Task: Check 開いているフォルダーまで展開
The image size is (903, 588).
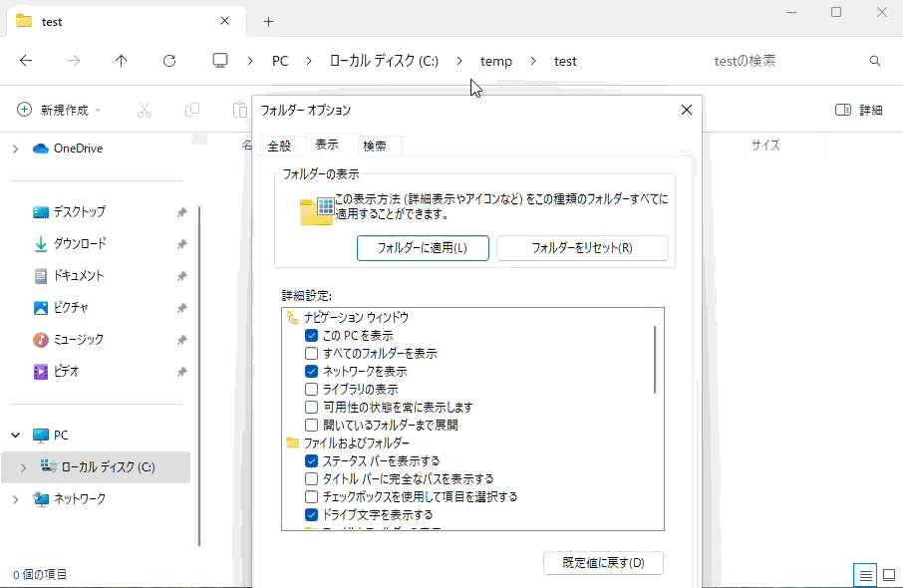Action: [x=312, y=425]
